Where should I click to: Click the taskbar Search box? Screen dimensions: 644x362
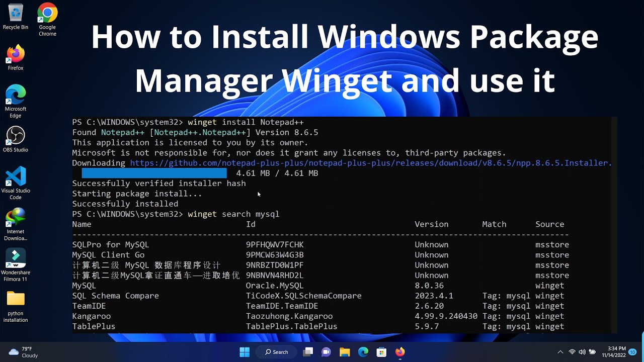pyautogui.click(x=277, y=352)
